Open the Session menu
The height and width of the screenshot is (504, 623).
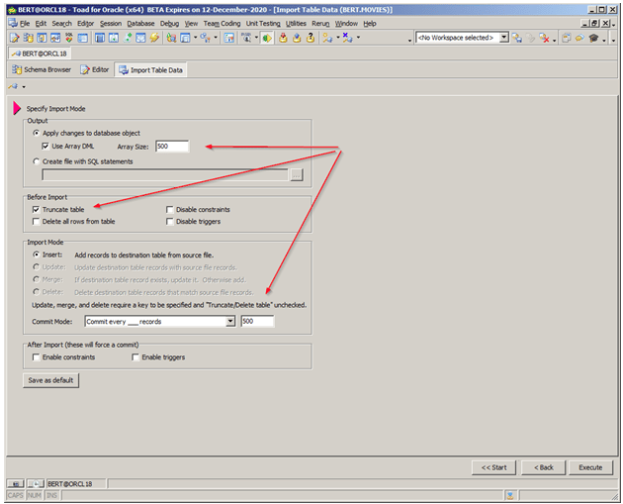[110, 23]
